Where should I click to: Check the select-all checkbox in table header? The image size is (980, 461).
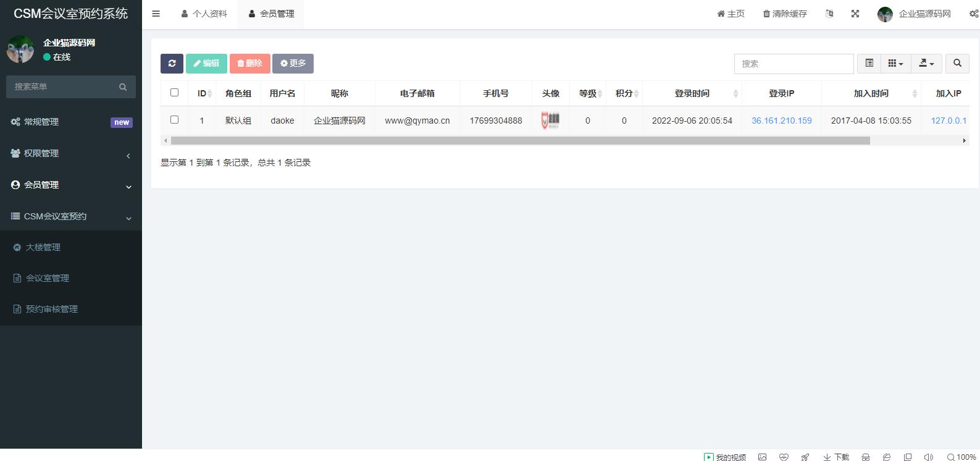pos(174,93)
